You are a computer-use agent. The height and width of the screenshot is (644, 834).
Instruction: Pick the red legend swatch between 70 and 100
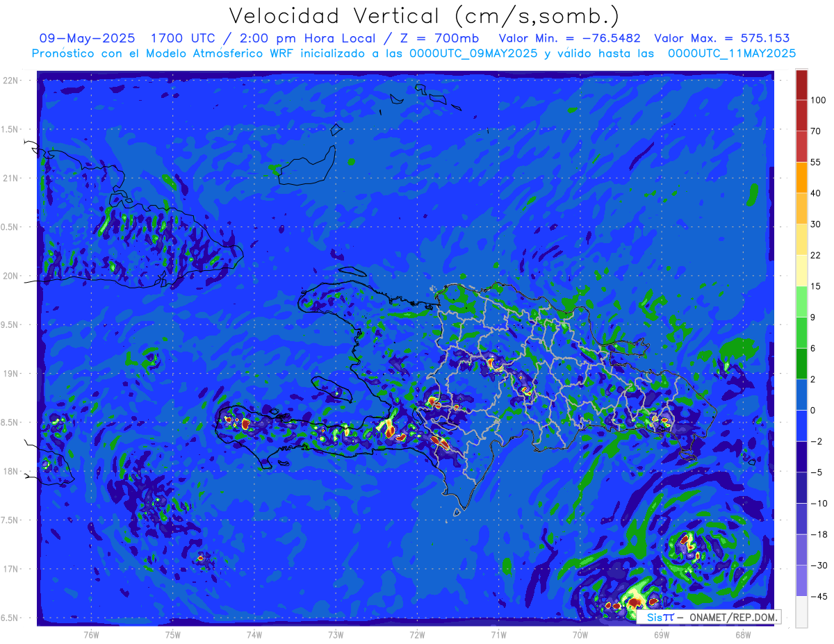click(x=801, y=115)
